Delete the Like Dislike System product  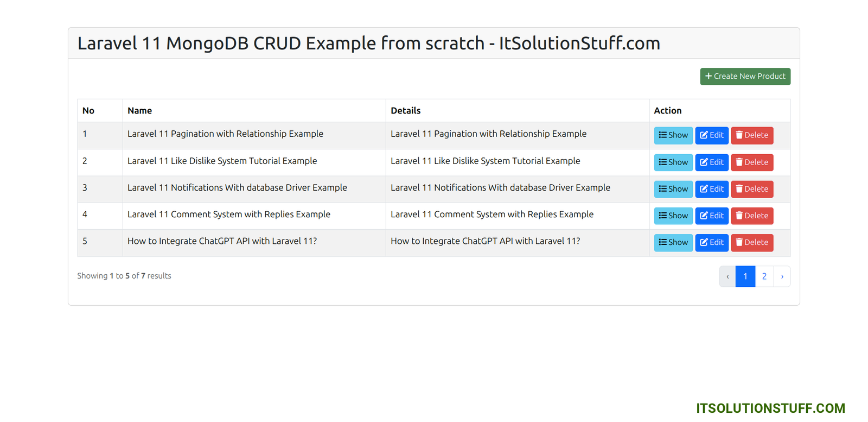click(x=752, y=162)
